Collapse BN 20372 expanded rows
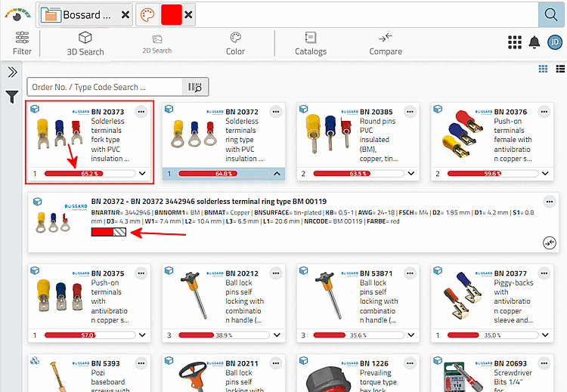Screen dimensions: 567x392 [x=277, y=174]
